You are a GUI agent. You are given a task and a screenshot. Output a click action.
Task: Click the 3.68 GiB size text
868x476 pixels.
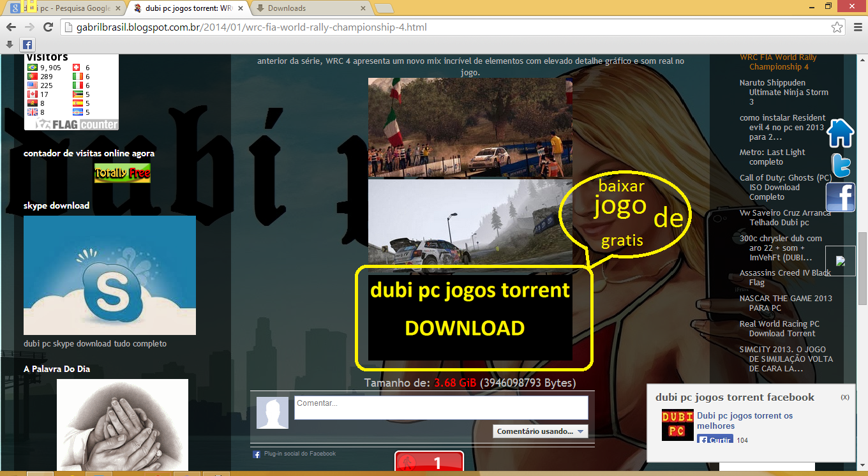tap(455, 383)
